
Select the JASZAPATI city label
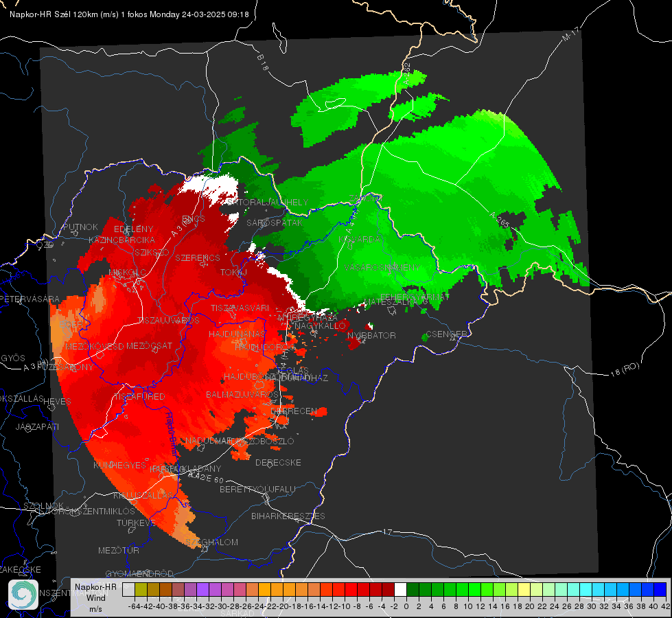tap(37, 426)
